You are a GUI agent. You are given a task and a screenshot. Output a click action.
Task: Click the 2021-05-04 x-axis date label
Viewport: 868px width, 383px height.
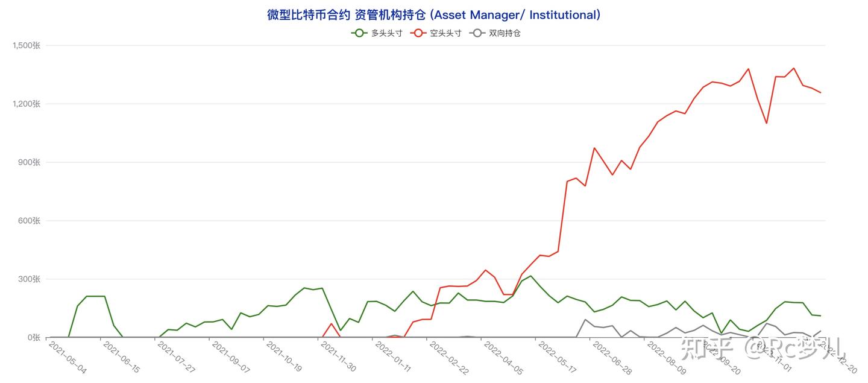coord(67,358)
